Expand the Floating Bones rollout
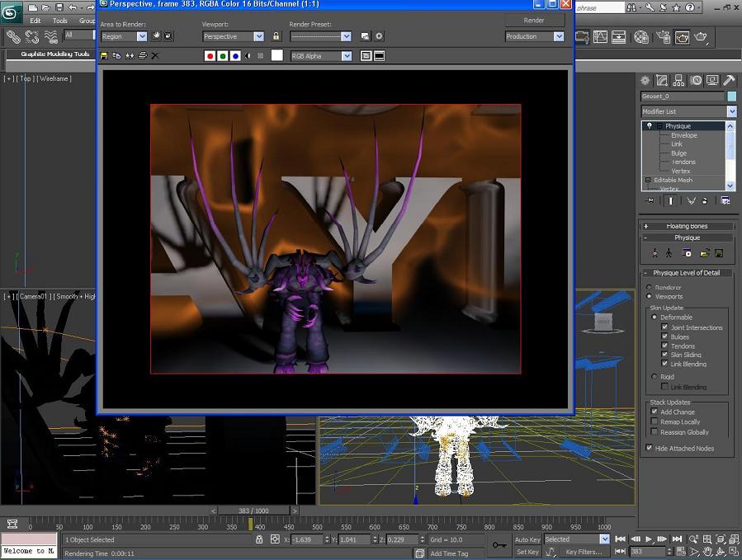742x560 pixels. pos(687,227)
